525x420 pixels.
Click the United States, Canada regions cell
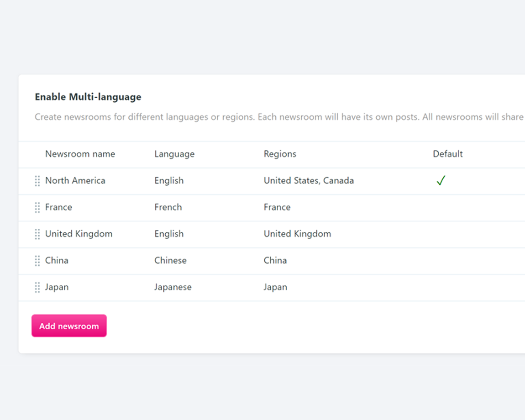309,181
